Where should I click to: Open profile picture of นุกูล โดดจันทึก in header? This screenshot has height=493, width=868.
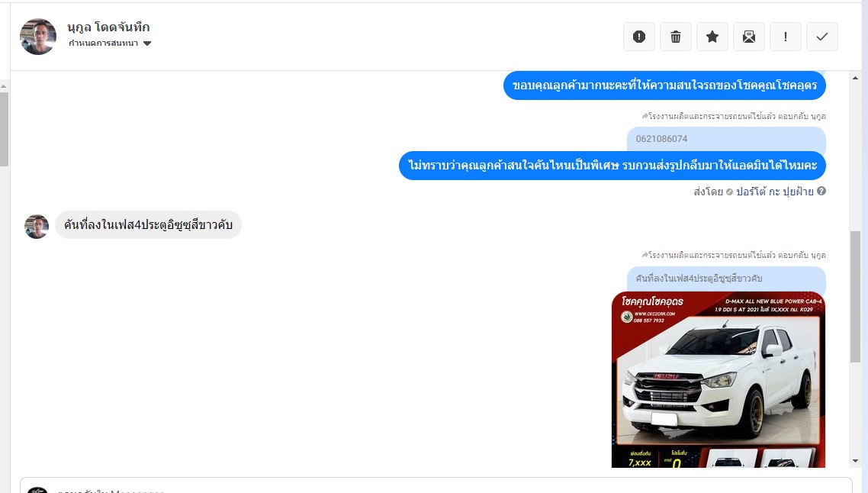click(x=38, y=37)
